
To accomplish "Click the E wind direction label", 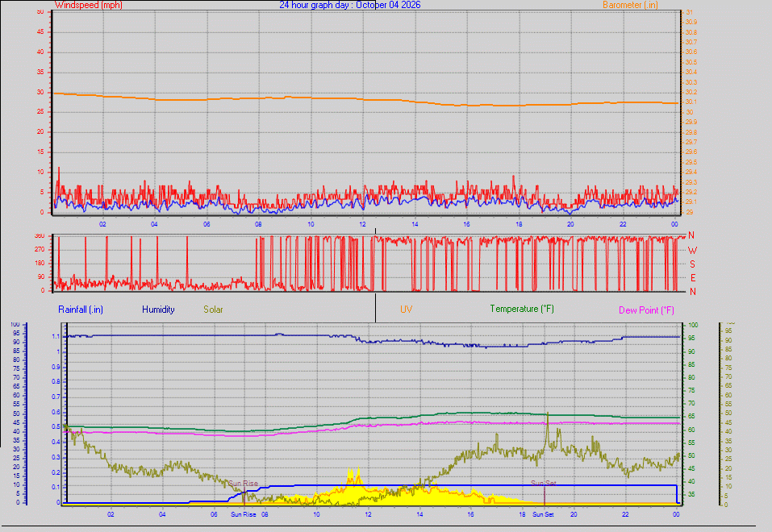I will pyautogui.click(x=693, y=278).
